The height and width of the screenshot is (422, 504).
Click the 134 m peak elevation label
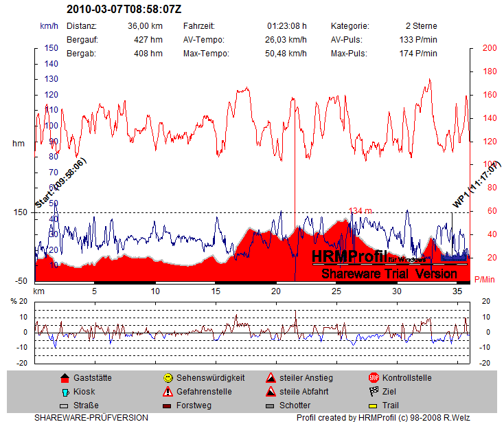click(360, 210)
